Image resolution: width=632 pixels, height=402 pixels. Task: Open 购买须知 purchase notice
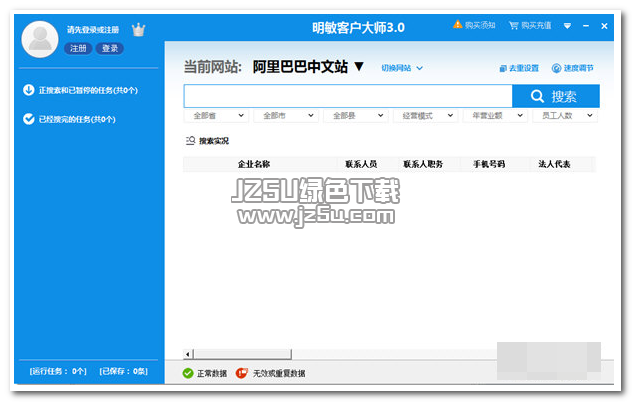[x=480, y=25]
